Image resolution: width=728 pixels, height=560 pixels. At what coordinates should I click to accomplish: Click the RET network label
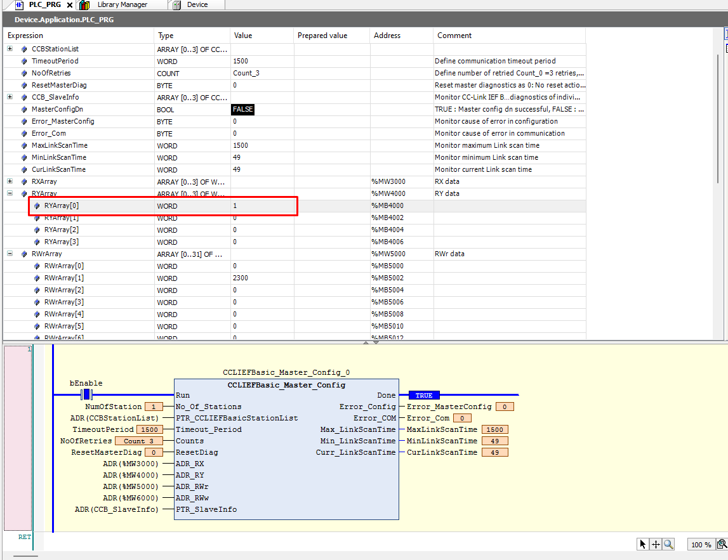coord(25,537)
